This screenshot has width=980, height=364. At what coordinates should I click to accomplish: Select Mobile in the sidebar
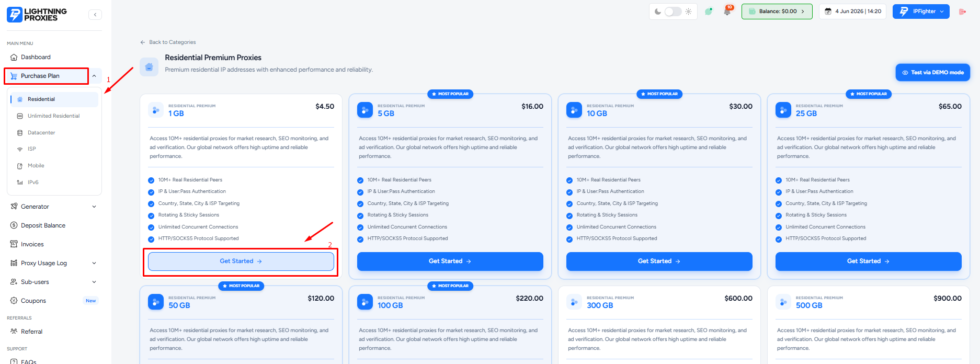click(x=36, y=166)
